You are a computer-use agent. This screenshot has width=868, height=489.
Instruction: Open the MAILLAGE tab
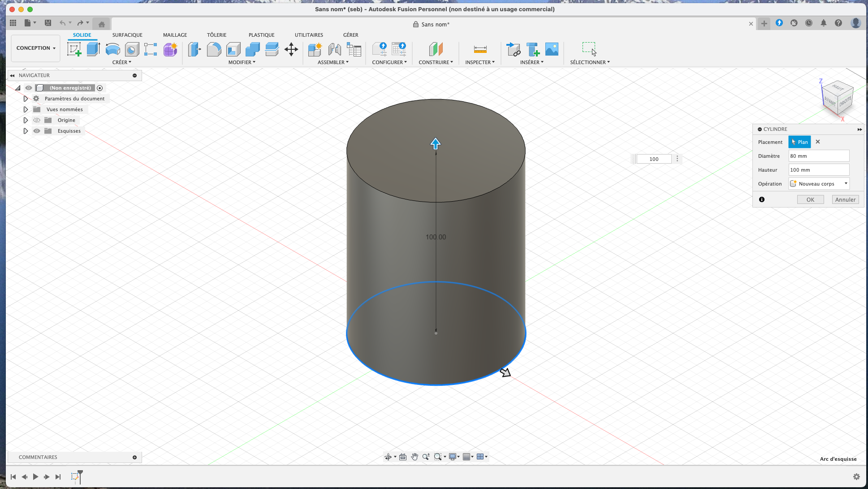(x=175, y=35)
